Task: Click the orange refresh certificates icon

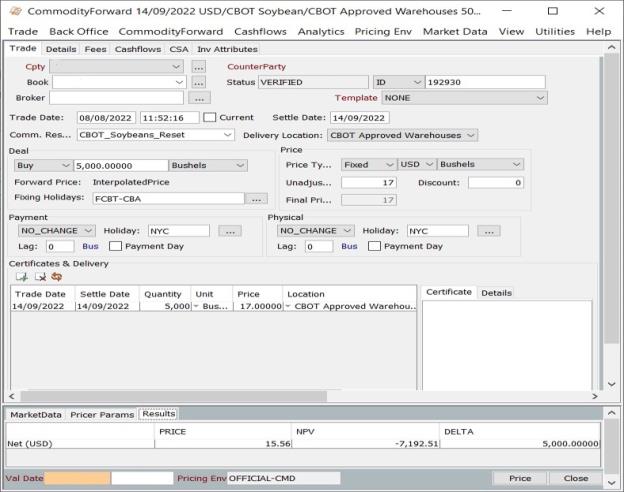Action: click(57, 277)
